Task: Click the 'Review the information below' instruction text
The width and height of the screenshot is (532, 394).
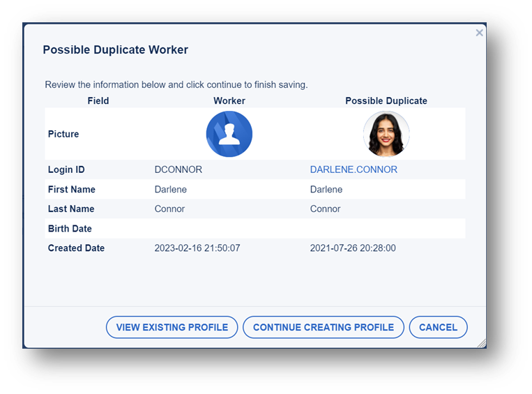Action: tap(176, 84)
